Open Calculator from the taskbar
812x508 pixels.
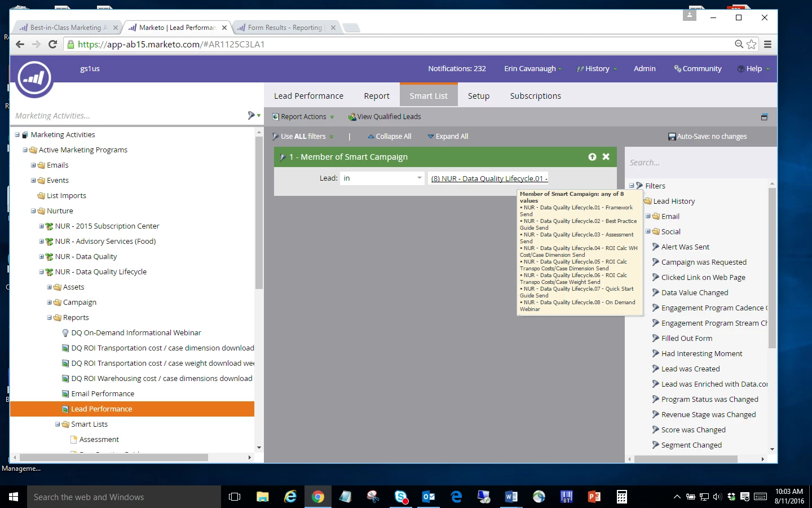(622, 497)
